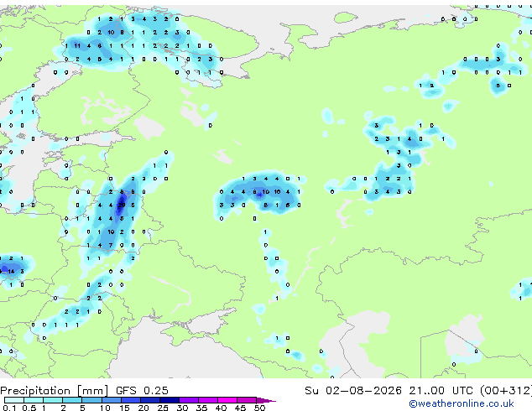Click the '(00+312)' forecast offset text

506,391
